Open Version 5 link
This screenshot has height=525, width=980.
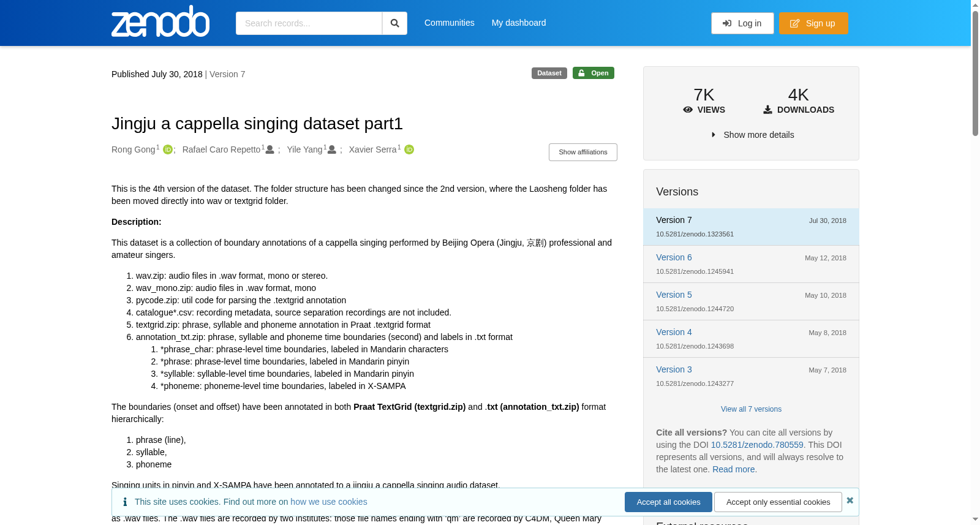click(674, 295)
